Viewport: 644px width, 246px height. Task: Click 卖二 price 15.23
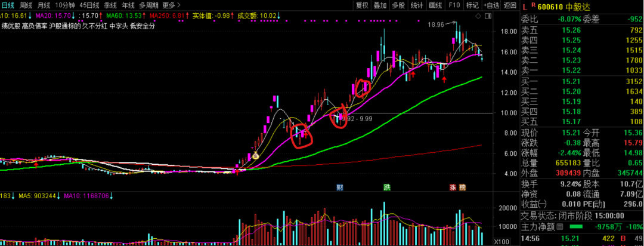pyautogui.click(x=571, y=60)
